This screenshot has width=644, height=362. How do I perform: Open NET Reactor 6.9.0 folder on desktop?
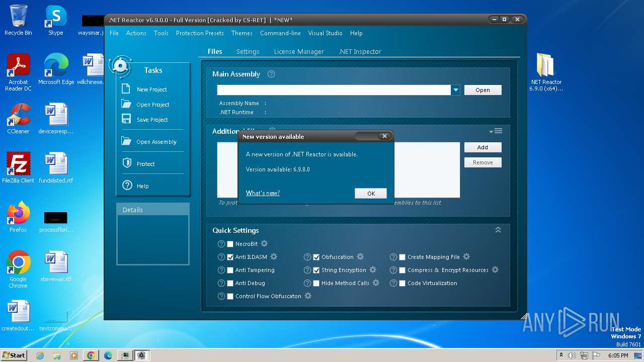coord(546,72)
